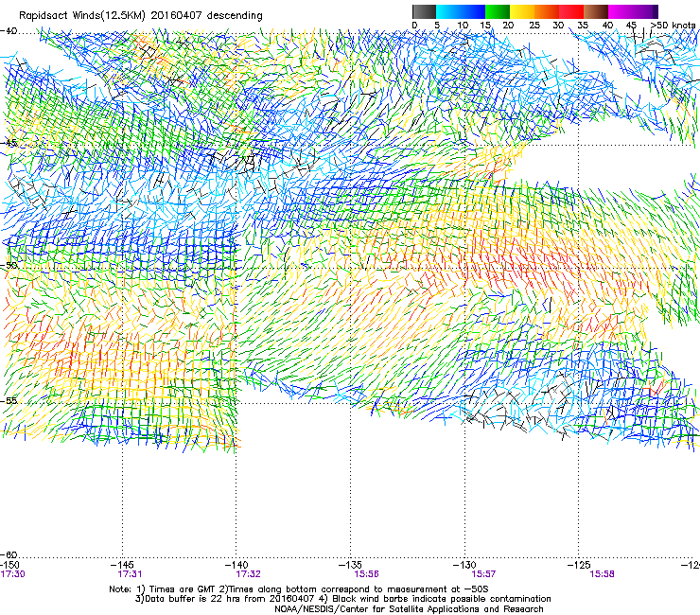
Task: Click the green 15-20 knots legend swatch
Action: coord(498,11)
